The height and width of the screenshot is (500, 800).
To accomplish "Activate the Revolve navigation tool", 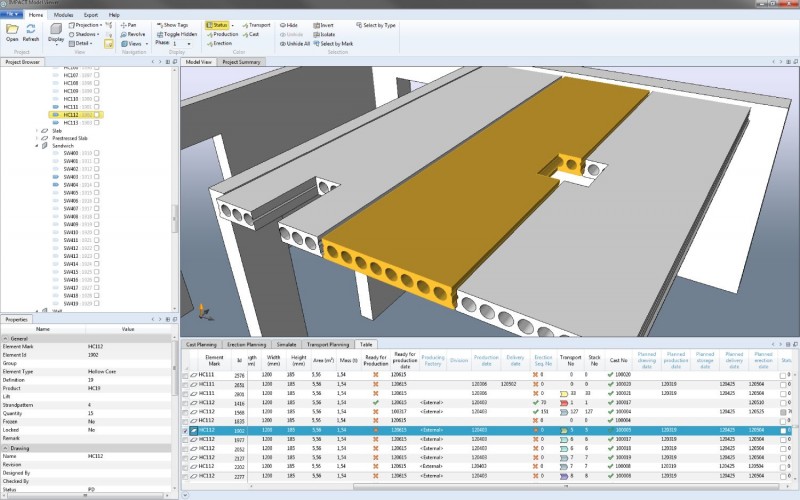I will click(x=133, y=34).
